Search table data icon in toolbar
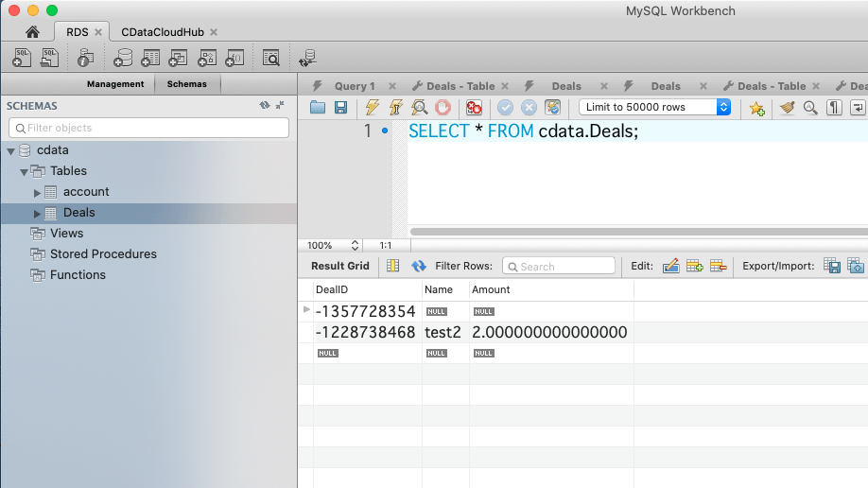Screen dimensions: 868x488 [x=270, y=58]
